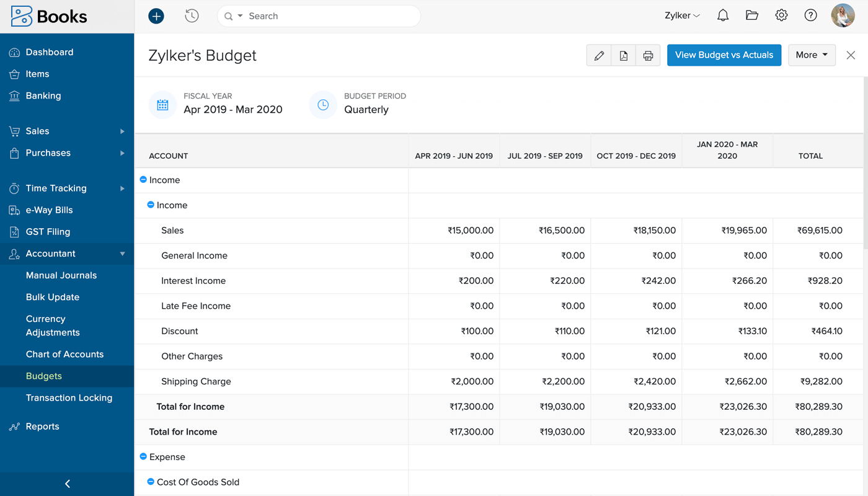Print Zylker's Budget

[x=648, y=55]
